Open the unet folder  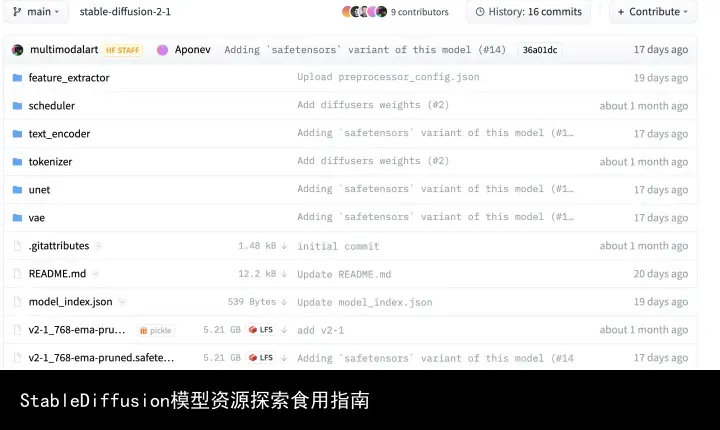click(39, 190)
